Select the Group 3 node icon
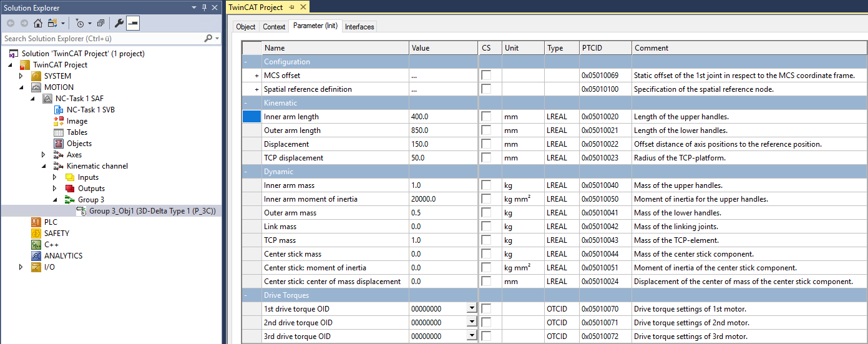The image size is (868, 344). click(x=70, y=200)
